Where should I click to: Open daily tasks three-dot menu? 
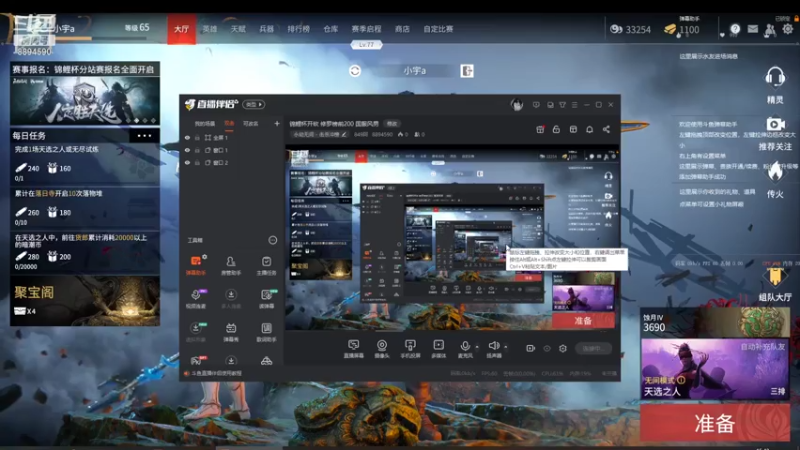point(144,136)
